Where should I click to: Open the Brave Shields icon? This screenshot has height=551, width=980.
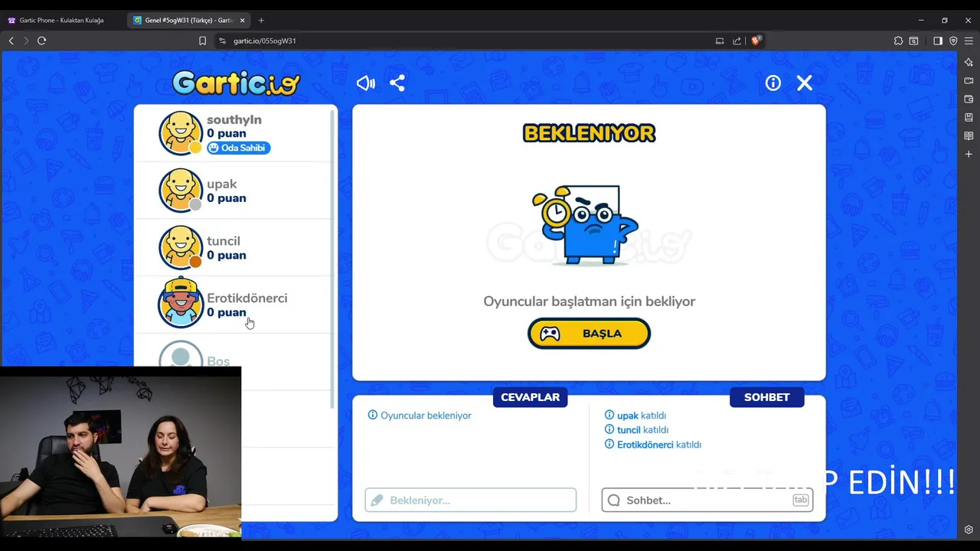(756, 41)
